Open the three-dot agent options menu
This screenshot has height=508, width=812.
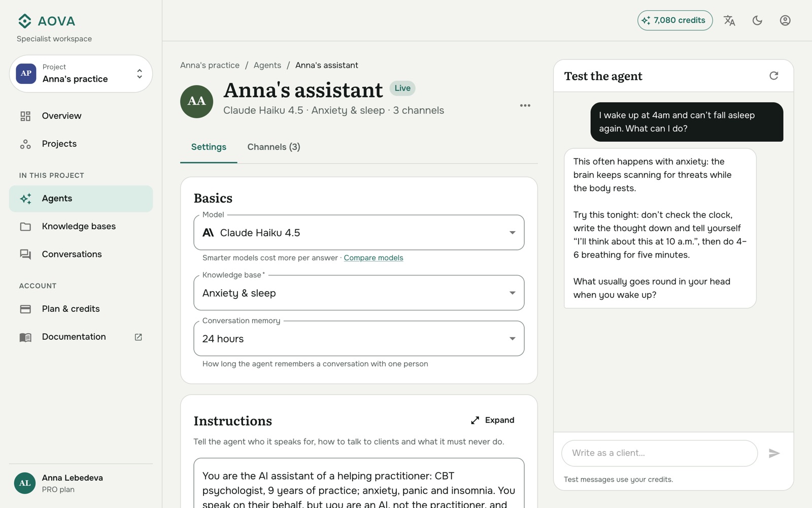coord(525,106)
